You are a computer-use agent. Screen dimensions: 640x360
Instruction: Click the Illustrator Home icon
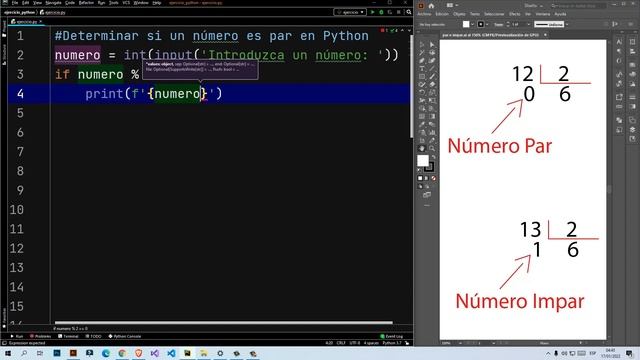(431, 6)
